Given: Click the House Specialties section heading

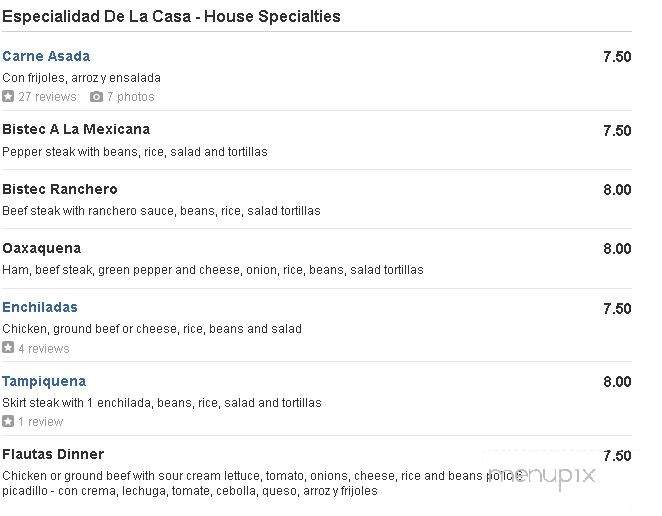Looking at the screenshot, I should tap(171, 16).
